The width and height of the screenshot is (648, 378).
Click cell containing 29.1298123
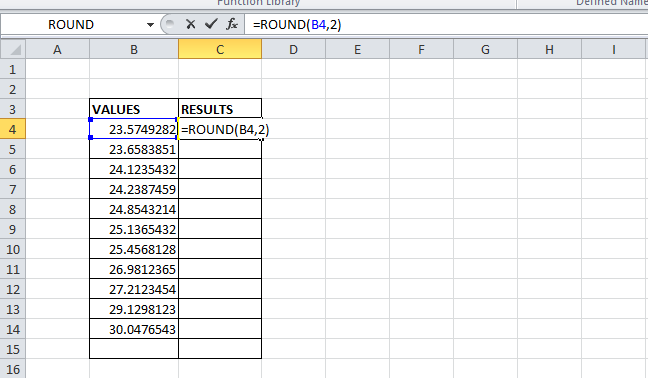(x=134, y=309)
